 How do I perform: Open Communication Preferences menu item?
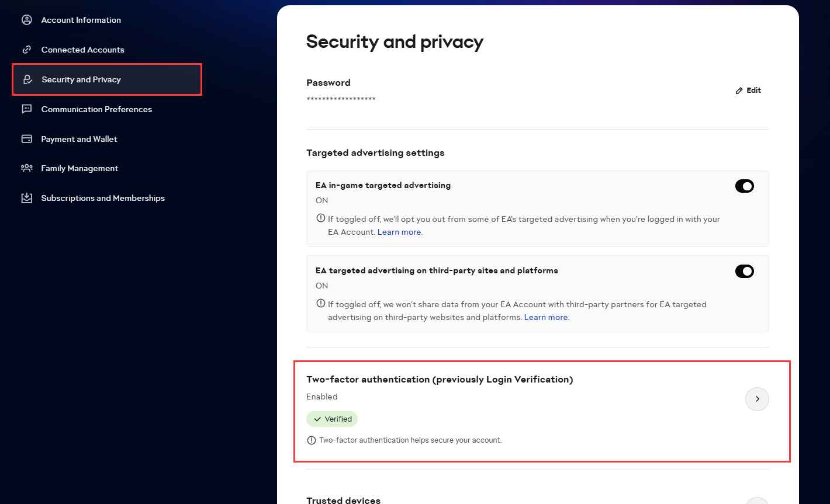[x=96, y=109]
